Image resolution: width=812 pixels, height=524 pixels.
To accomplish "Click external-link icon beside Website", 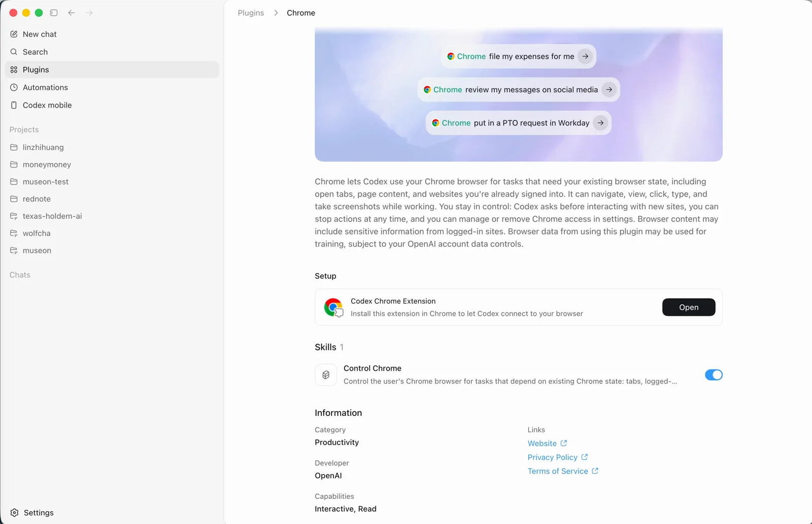I will (x=564, y=443).
